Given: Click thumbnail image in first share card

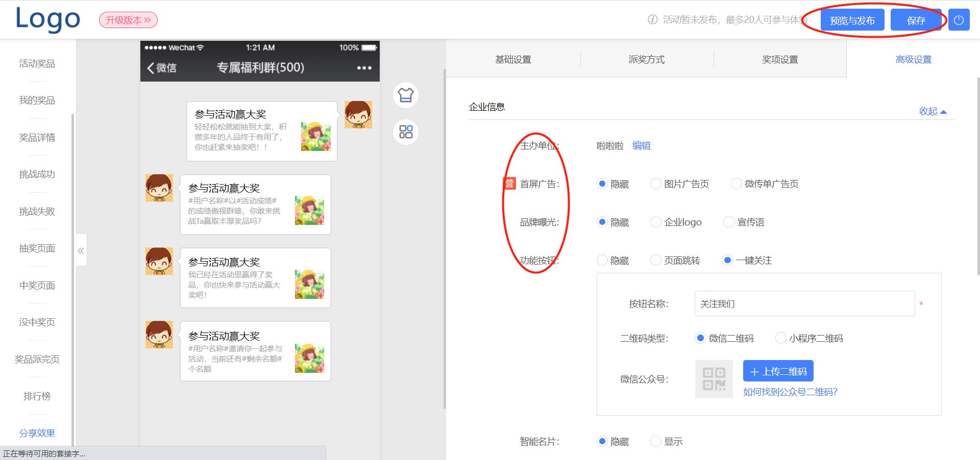Looking at the screenshot, I should pyautogui.click(x=315, y=136).
